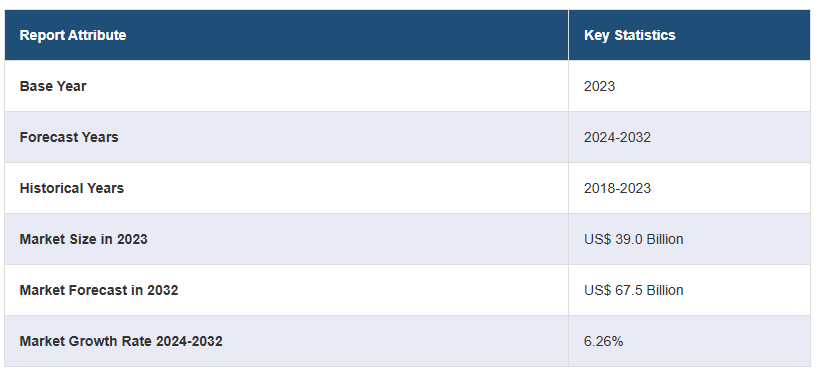Click the 2024-2032 forecast years value
Image resolution: width=820 pixels, height=374 pixels.
(617, 137)
